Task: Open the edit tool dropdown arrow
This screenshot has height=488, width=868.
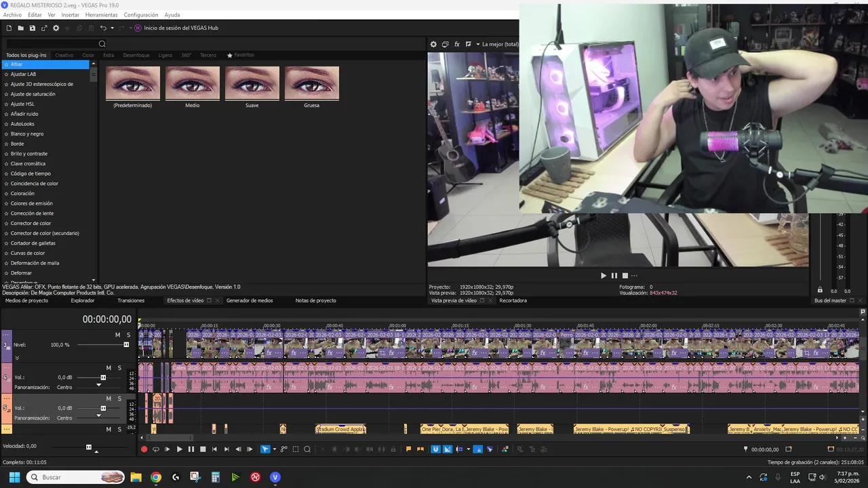Action: [x=274, y=449]
